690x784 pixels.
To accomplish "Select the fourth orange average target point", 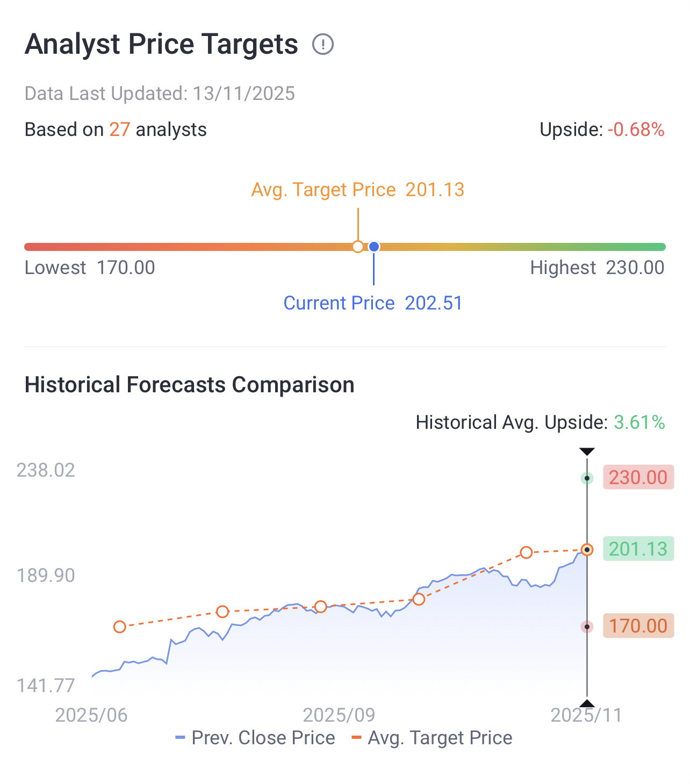I will tap(419, 599).
